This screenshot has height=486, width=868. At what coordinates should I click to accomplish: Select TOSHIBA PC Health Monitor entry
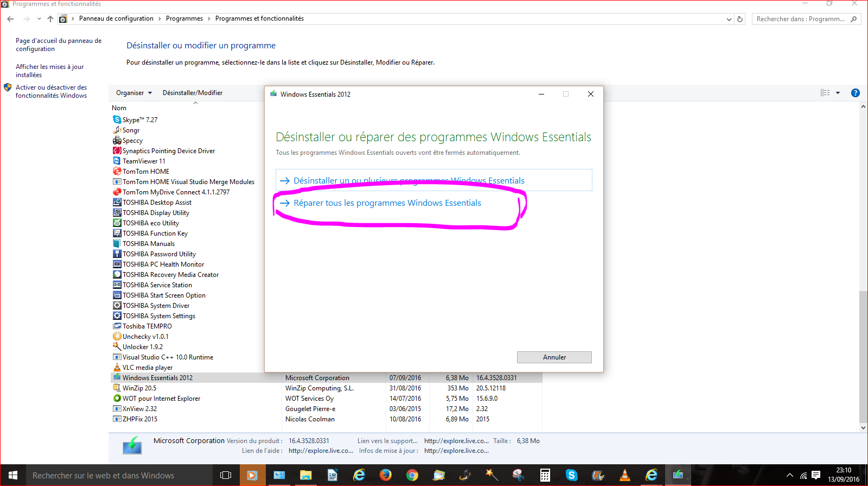[x=163, y=264]
